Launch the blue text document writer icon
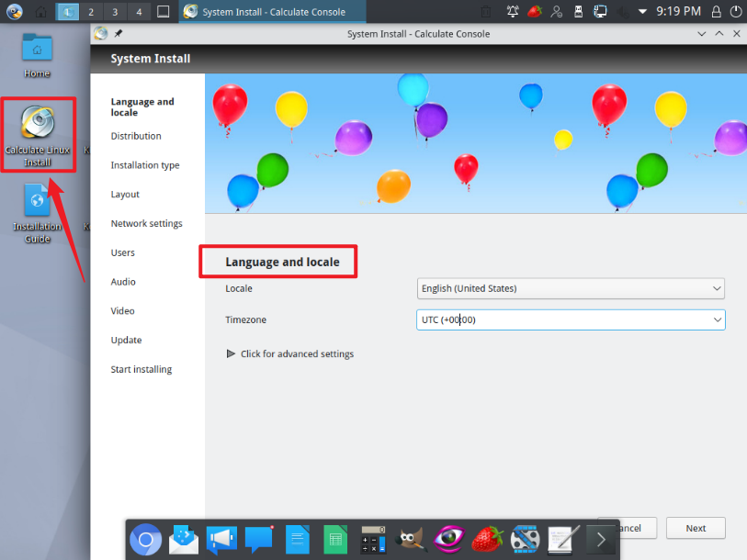The height and width of the screenshot is (560, 747). tap(298, 540)
